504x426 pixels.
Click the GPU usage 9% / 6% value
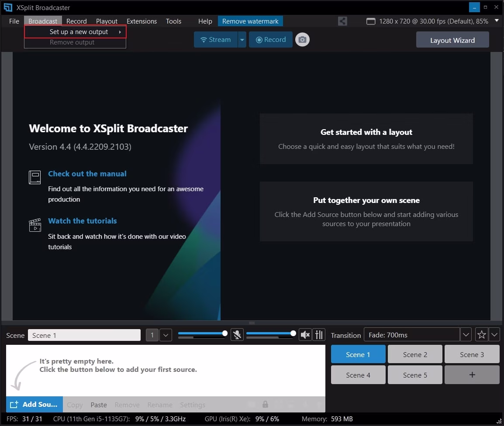point(267,419)
